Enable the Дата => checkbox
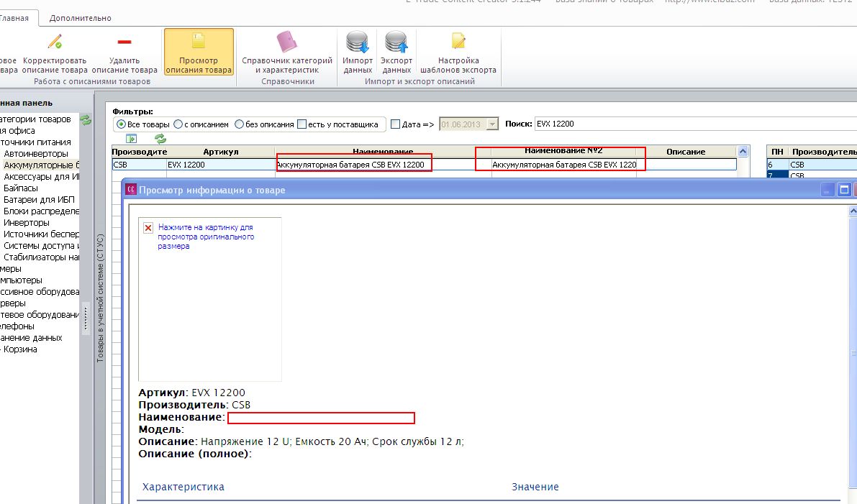Viewport: 857px width, 504px height. coord(396,124)
